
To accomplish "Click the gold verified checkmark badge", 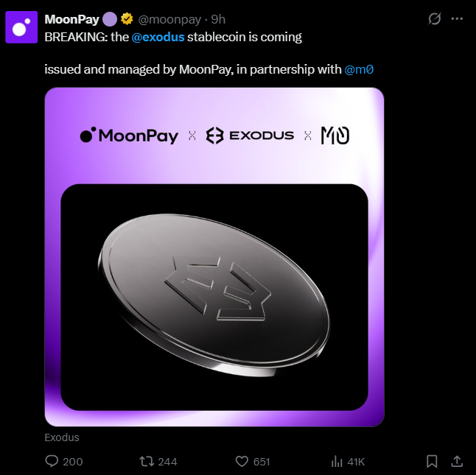I will point(127,19).
